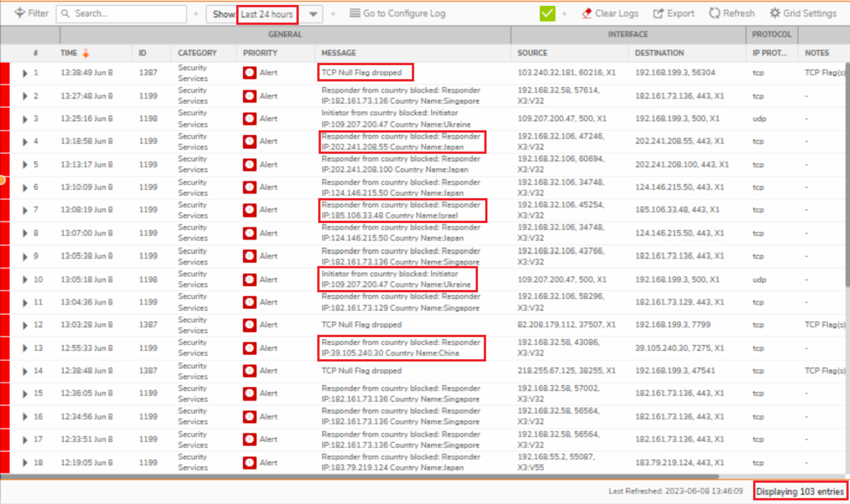Click Go to Configure Log icon
This screenshot has width=850, height=504.
(355, 13)
